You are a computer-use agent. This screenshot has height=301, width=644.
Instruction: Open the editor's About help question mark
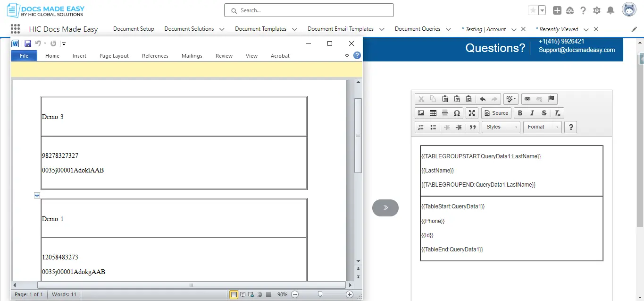pyautogui.click(x=571, y=127)
